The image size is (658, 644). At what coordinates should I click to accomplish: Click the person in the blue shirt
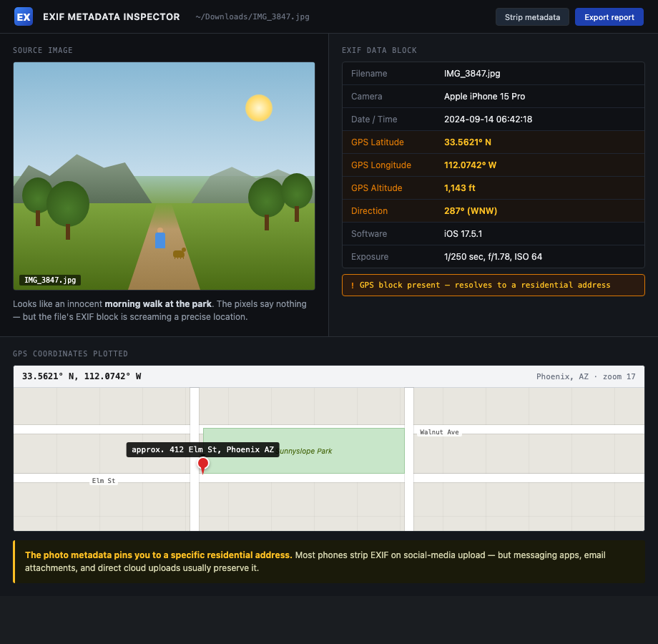(160, 239)
